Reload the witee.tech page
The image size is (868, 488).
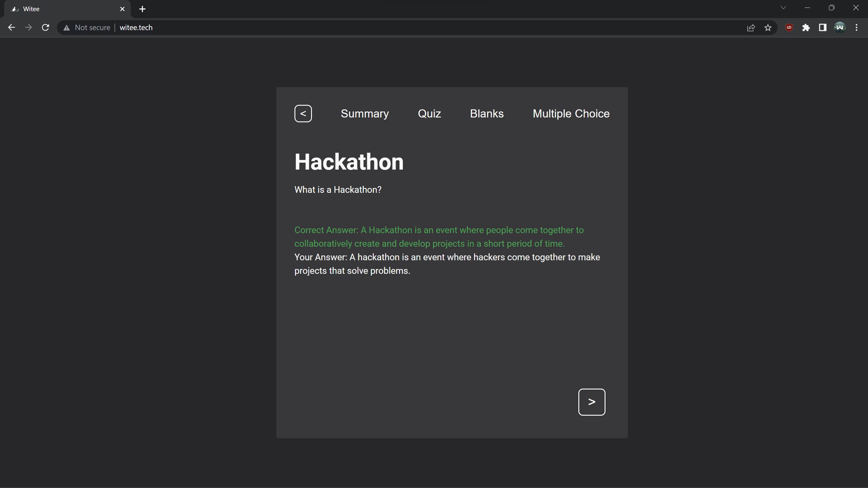tap(46, 28)
